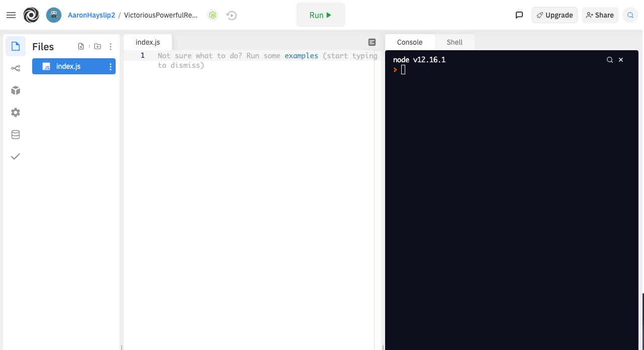Click the Run button
The width and height of the screenshot is (644, 350).
(320, 15)
